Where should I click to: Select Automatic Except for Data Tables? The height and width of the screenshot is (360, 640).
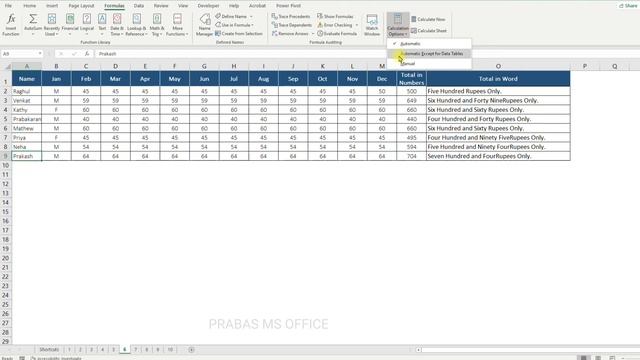[429, 53]
